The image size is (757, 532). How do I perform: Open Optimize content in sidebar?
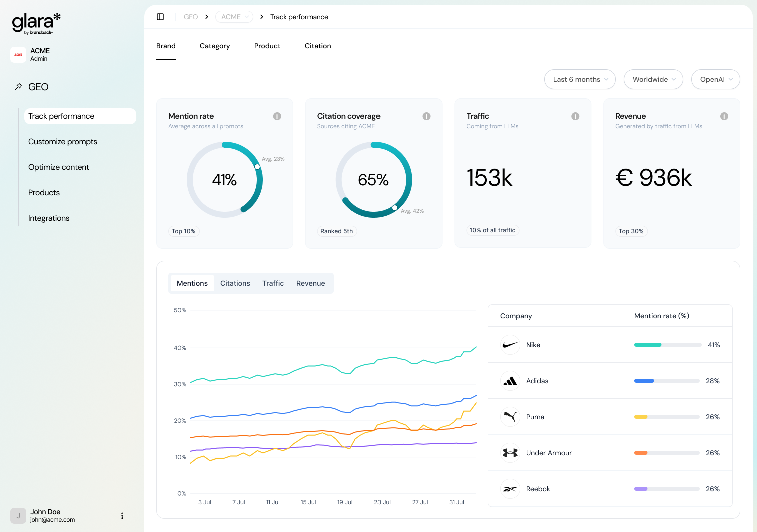click(59, 167)
